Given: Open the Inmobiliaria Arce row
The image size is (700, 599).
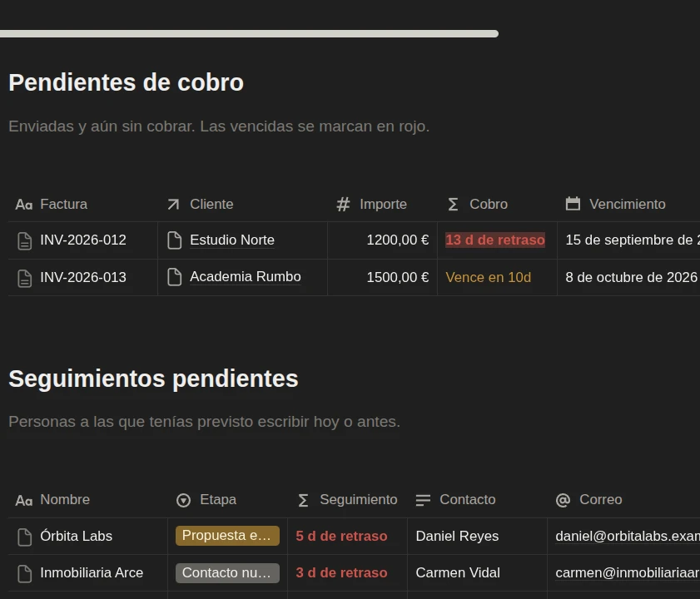Looking at the screenshot, I should click(x=92, y=572).
